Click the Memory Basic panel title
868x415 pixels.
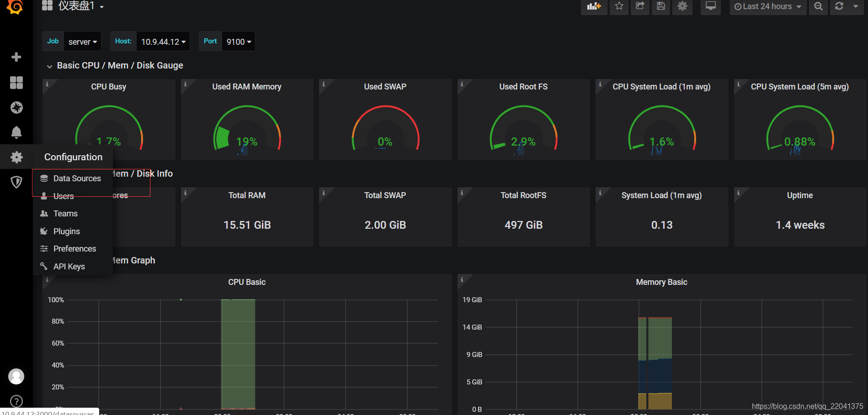tap(661, 282)
